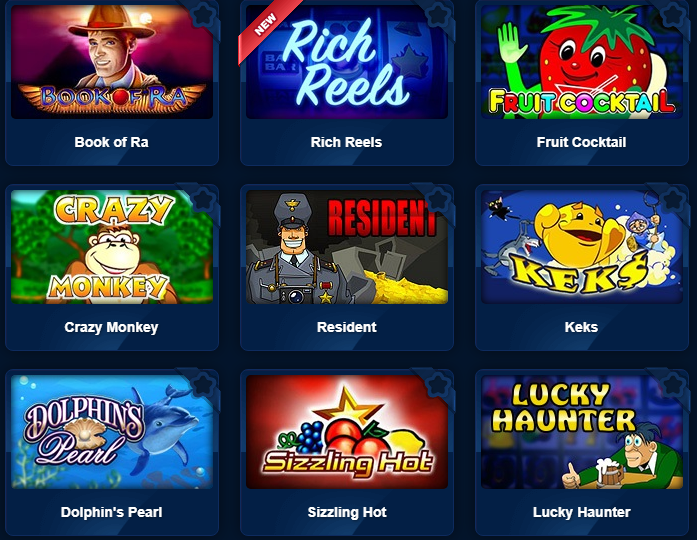The width and height of the screenshot is (697, 540).
Task: Select the Crazy Monkey game picture
Action: click(x=112, y=247)
